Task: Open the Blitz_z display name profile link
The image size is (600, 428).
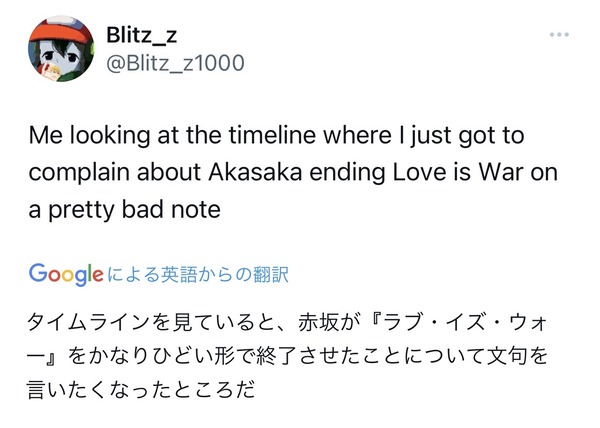Action: click(142, 35)
